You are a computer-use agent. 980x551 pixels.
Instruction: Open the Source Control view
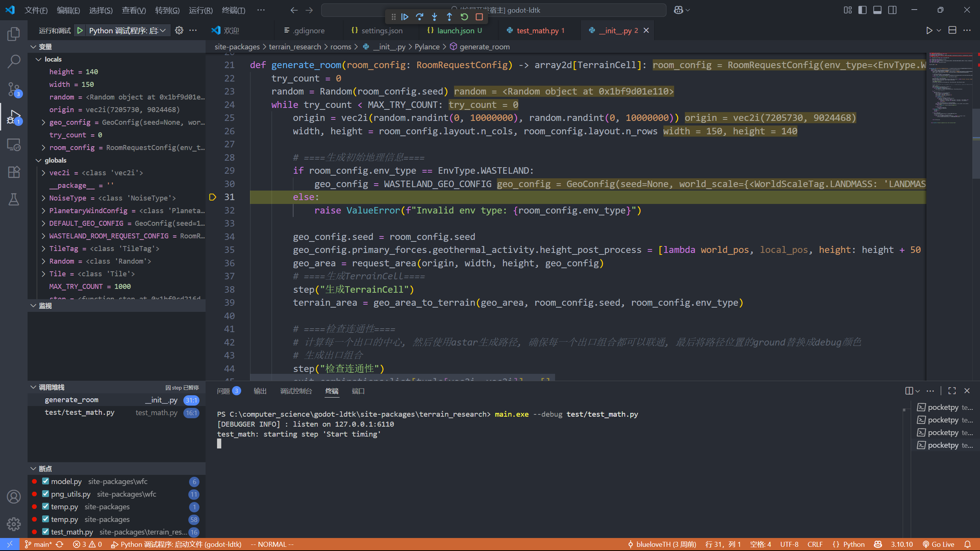pyautogui.click(x=14, y=89)
